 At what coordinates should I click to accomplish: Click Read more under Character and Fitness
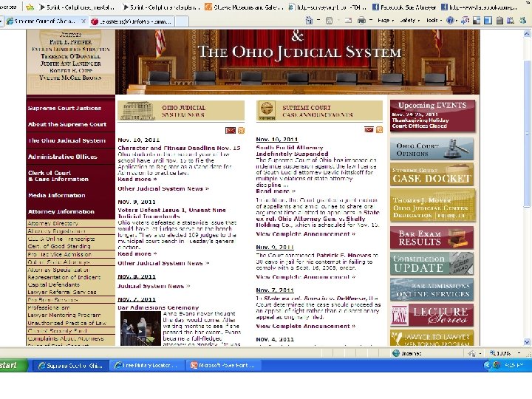coord(137,179)
